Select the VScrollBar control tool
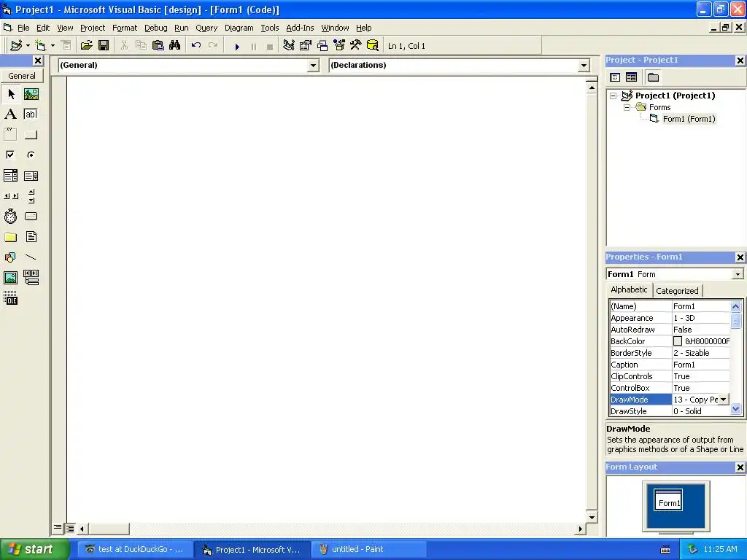Screen dimensions: 747x560 point(31,195)
